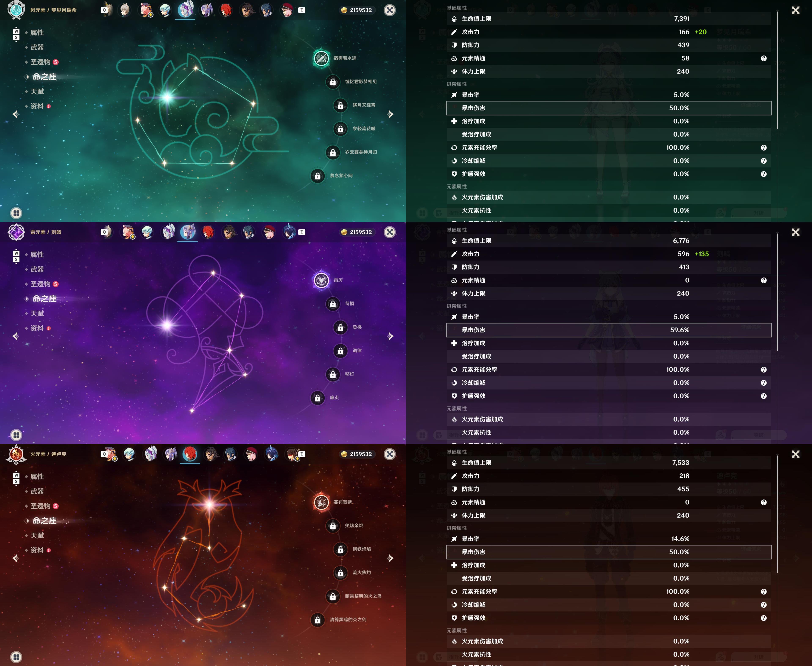Open the locked 登楼 constellation node

(340, 327)
